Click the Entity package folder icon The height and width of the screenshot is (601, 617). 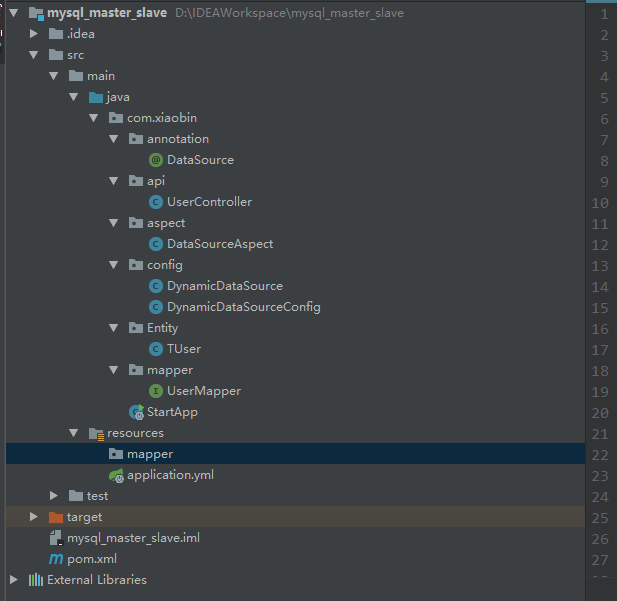point(136,328)
